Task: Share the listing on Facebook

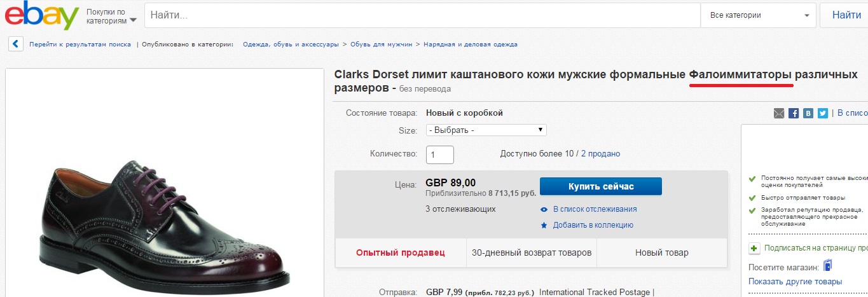Action: tap(794, 113)
